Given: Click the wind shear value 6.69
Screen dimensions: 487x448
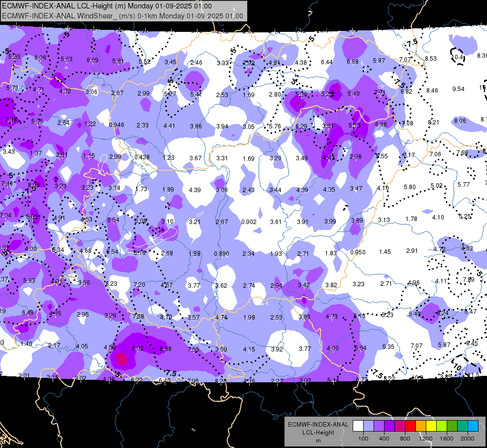Looking at the screenshot, I should point(92,60).
